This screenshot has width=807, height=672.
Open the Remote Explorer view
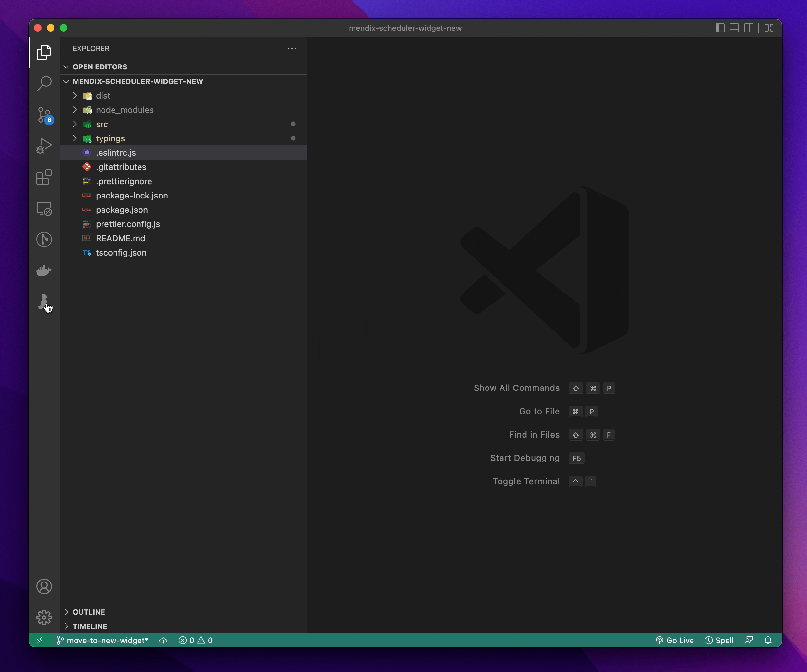pos(44,209)
